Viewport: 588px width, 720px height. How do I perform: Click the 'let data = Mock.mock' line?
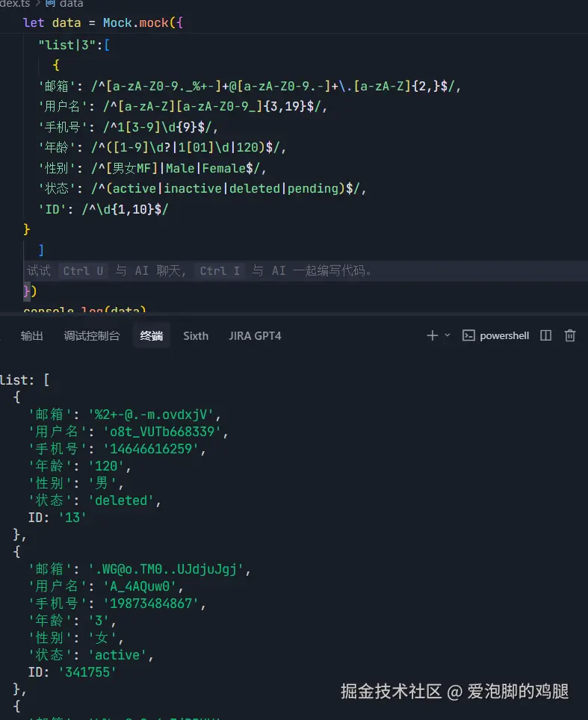(103, 22)
